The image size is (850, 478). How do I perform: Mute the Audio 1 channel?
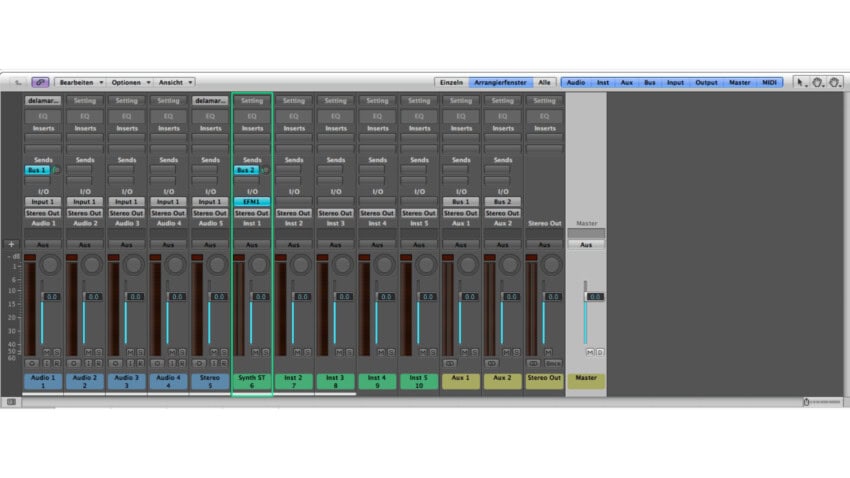[47, 352]
